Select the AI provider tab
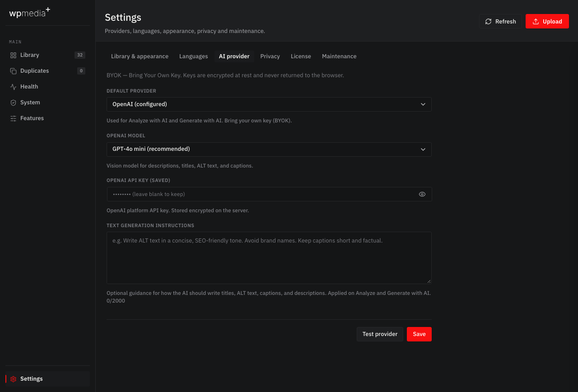Screen dimensions: 578x392 click(234, 56)
